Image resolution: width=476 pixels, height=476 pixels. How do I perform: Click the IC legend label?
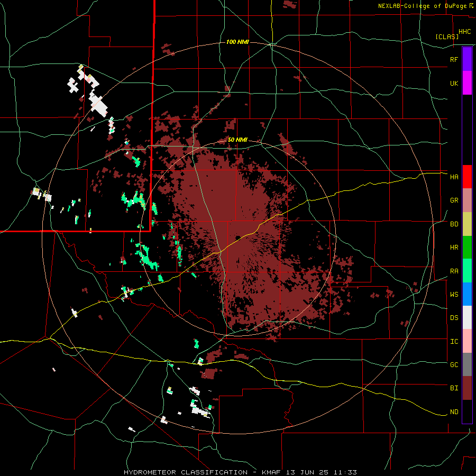454,342
